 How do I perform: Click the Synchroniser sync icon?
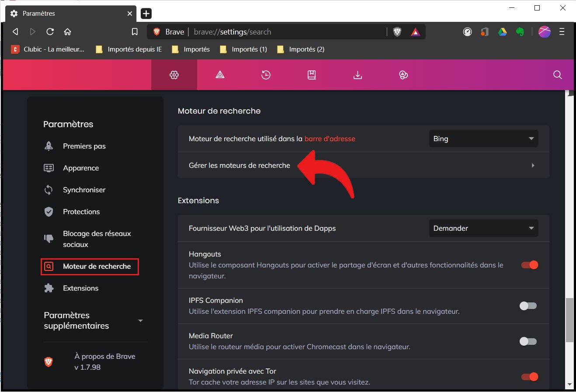[49, 190]
